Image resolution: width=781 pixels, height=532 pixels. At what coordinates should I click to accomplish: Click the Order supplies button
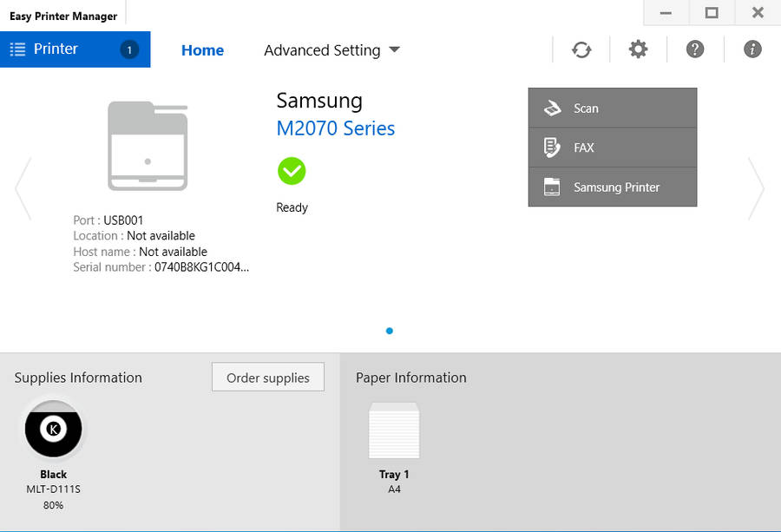click(x=267, y=378)
